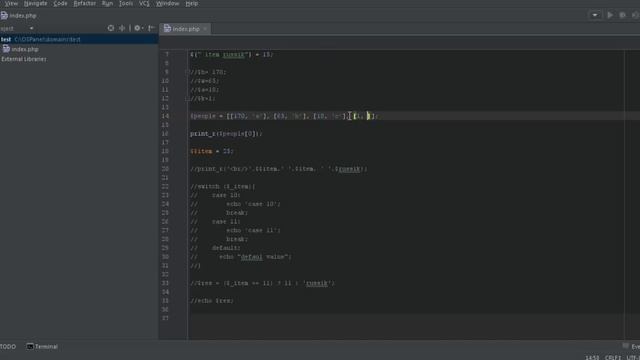Open the Event Log in bottom bar
Viewport: 640px width, 360px height.
[x=631, y=347]
